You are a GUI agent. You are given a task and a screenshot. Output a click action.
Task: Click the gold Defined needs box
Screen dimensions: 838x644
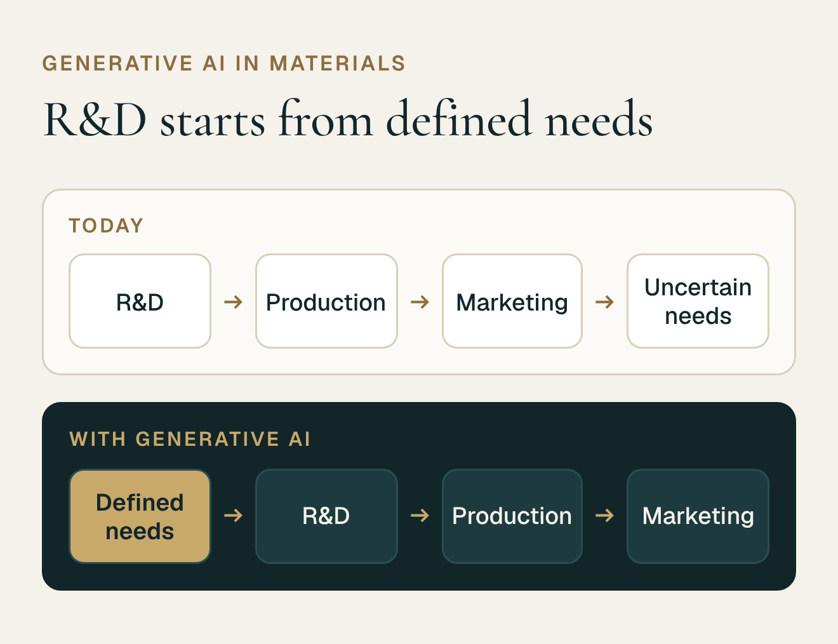[140, 516]
